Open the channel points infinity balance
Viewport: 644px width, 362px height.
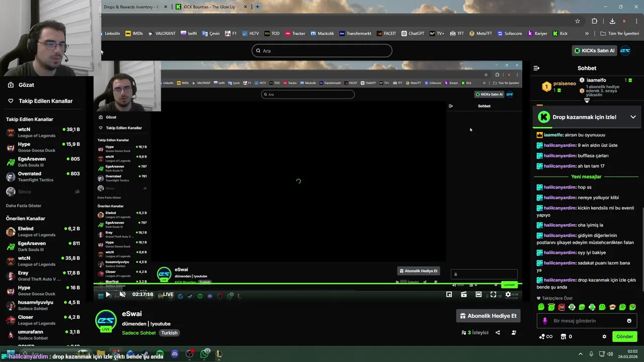pos(546,337)
